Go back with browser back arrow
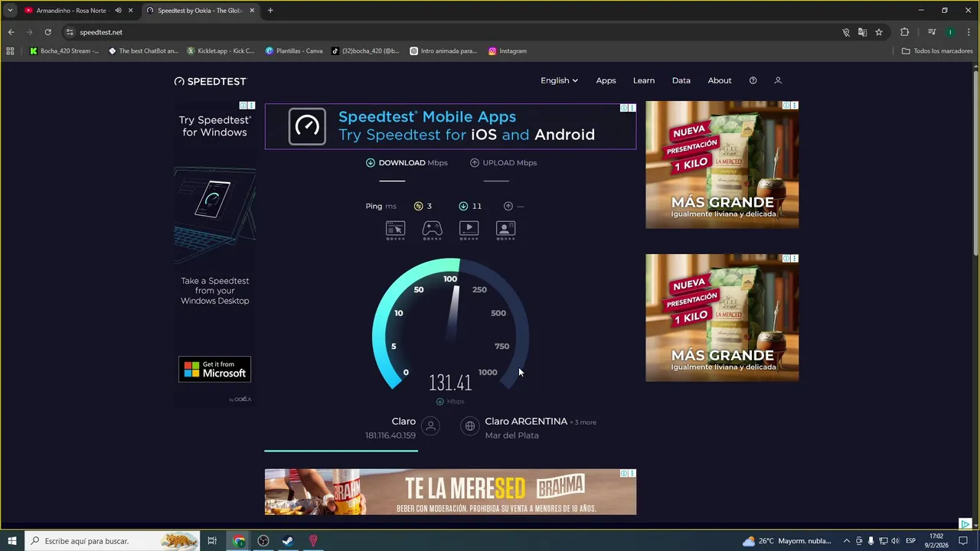Screen dimensions: 980x551 coord(11,32)
